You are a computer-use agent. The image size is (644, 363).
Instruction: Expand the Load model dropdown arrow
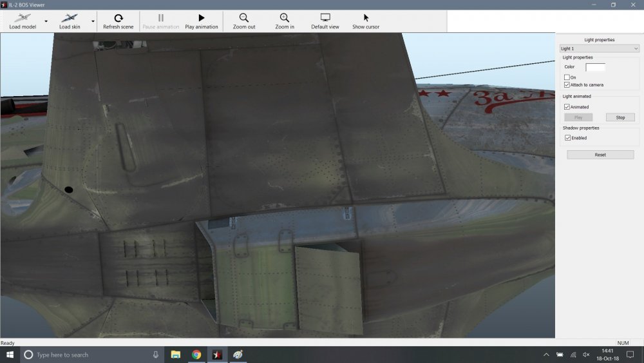tap(46, 21)
